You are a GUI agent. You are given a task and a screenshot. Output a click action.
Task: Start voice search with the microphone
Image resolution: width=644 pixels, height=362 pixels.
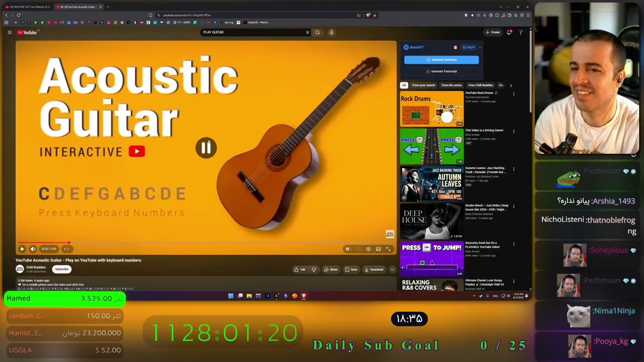coord(332,32)
